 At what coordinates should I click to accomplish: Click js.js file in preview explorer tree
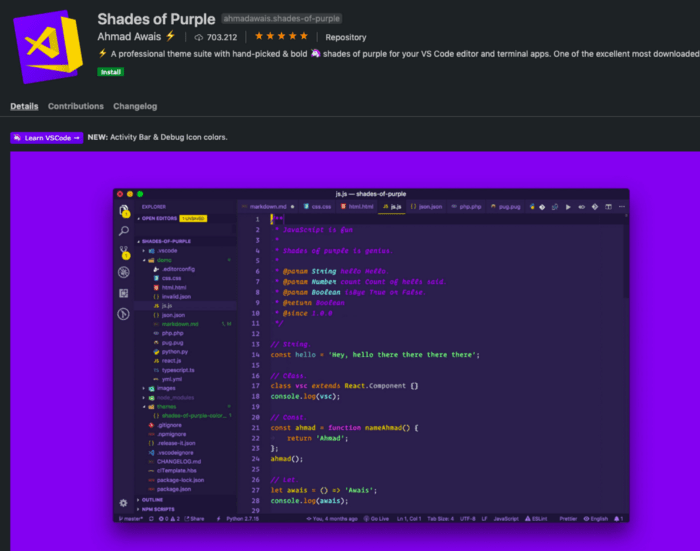coord(185,306)
